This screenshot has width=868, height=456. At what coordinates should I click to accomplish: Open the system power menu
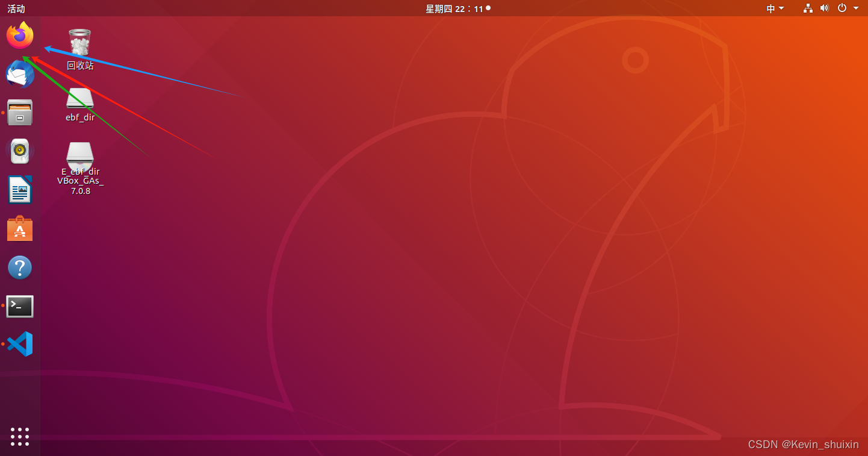click(x=842, y=8)
